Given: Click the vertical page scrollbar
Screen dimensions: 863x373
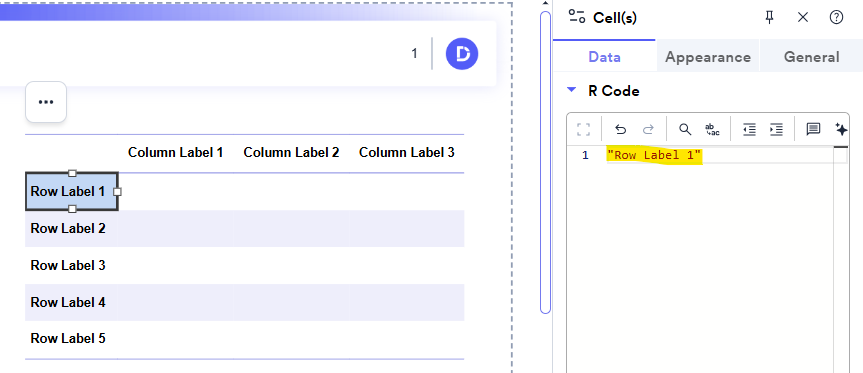Looking at the screenshot, I should point(545,162).
